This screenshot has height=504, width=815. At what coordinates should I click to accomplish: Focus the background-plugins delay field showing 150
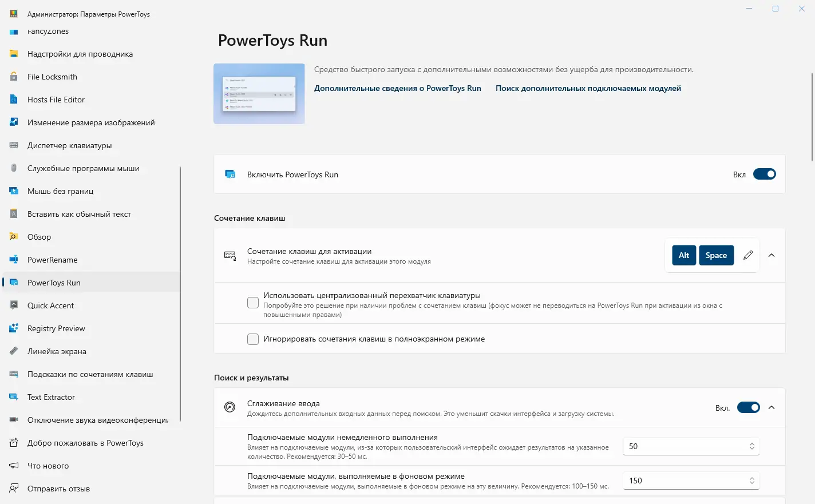[x=691, y=481]
